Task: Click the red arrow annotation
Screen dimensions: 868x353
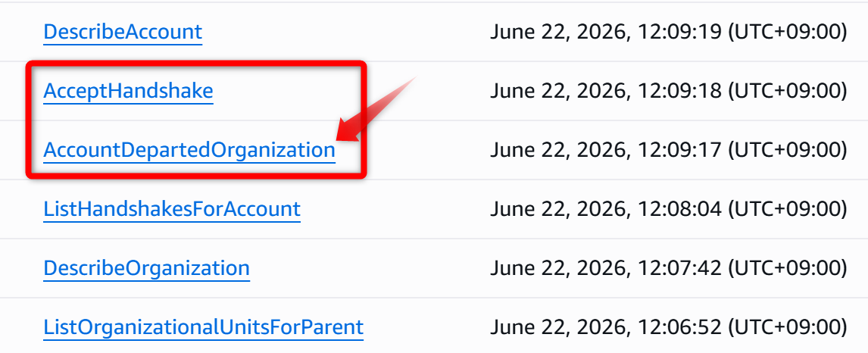Action: point(375,111)
